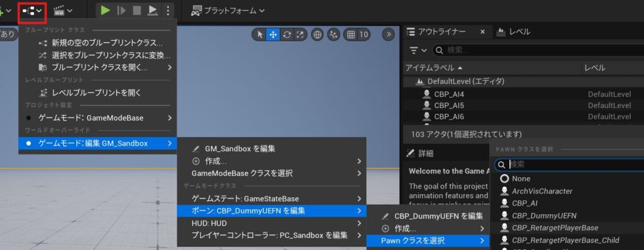This screenshot has height=250, width=644.
Task: Open outliner filter options dropdown
Action: (418, 50)
